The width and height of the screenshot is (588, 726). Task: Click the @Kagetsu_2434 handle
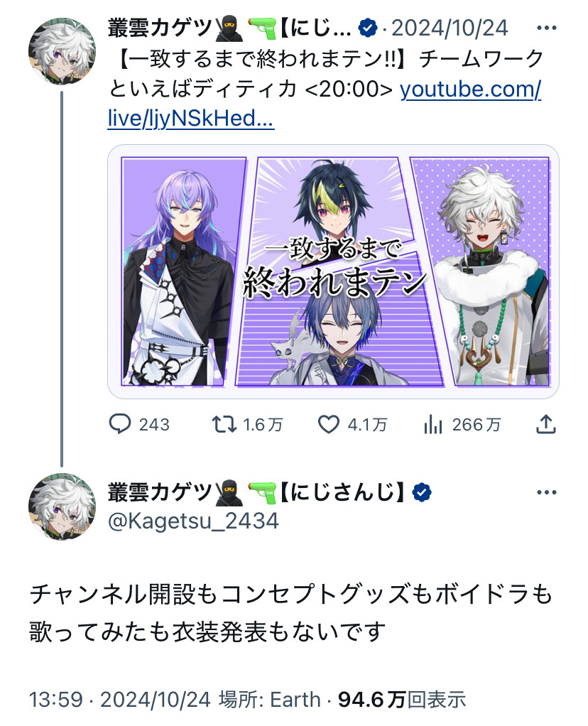pyautogui.click(x=193, y=521)
